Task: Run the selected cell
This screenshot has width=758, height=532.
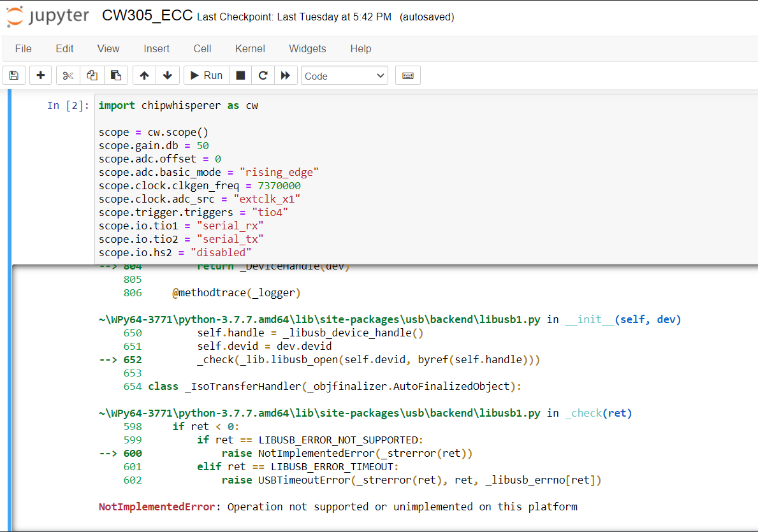Action: tap(207, 75)
